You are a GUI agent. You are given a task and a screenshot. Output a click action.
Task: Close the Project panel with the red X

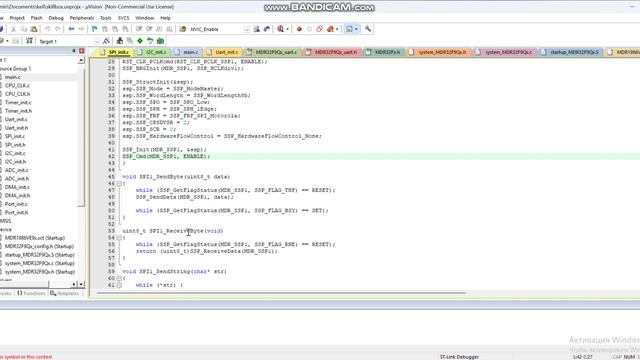[x=82, y=51]
